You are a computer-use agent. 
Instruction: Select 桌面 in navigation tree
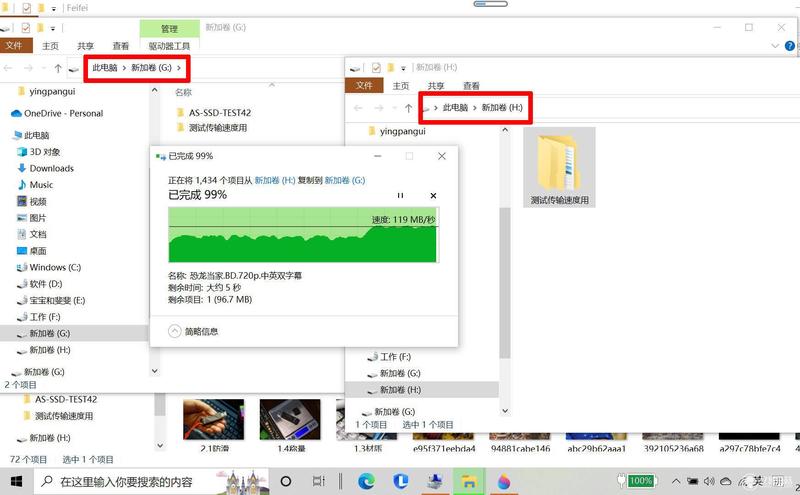pos(32,251)
